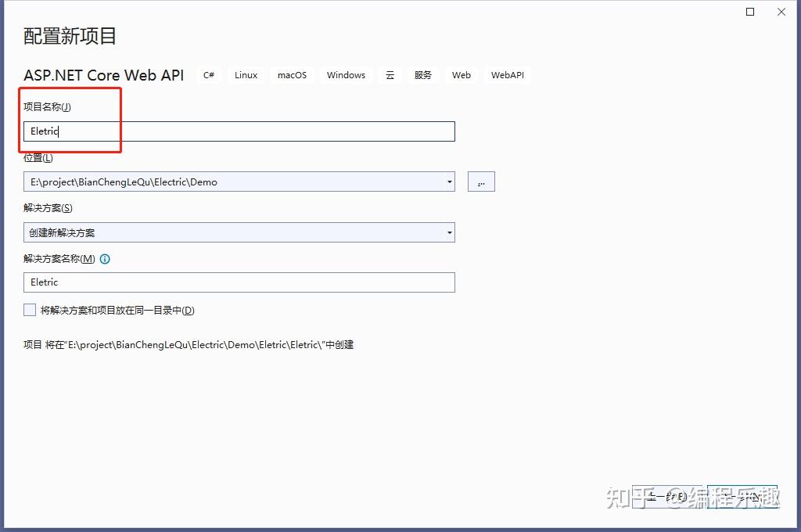Click the 云 tag filter
This screenshot has width=801, height=532.
[390, 74]
